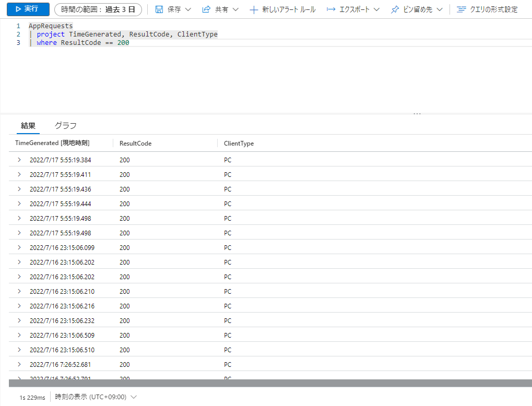Click the horizontal scrollbar under results
Viewport: 532px width, 406px height.
click(x=270, y=383)
